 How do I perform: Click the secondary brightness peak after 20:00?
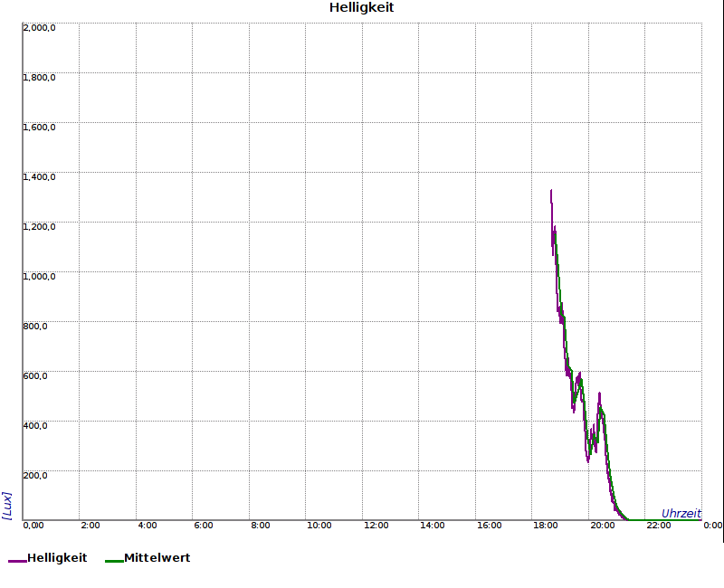[x=599, y=395]
